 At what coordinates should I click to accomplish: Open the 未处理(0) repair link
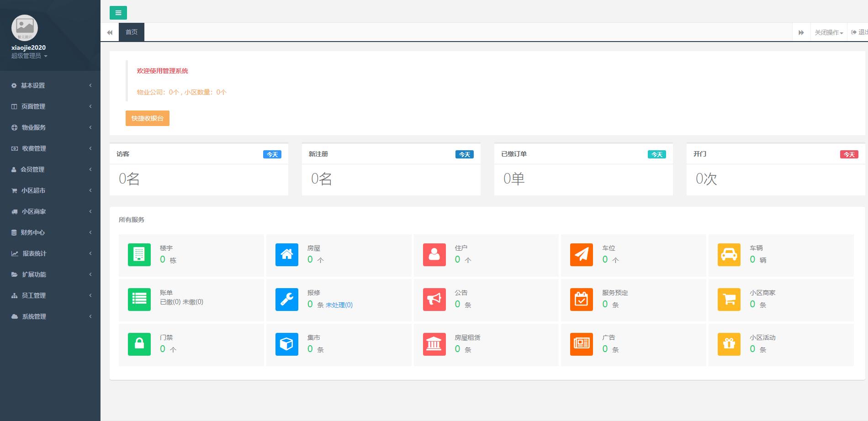coord(339,305)
